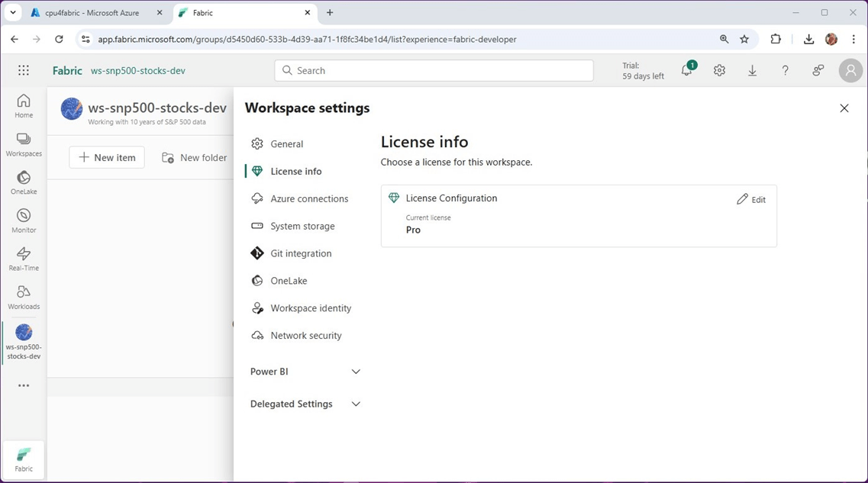This screenshot has height=483, width=868.
Task: Click the Search box
Action: point(434,70)
